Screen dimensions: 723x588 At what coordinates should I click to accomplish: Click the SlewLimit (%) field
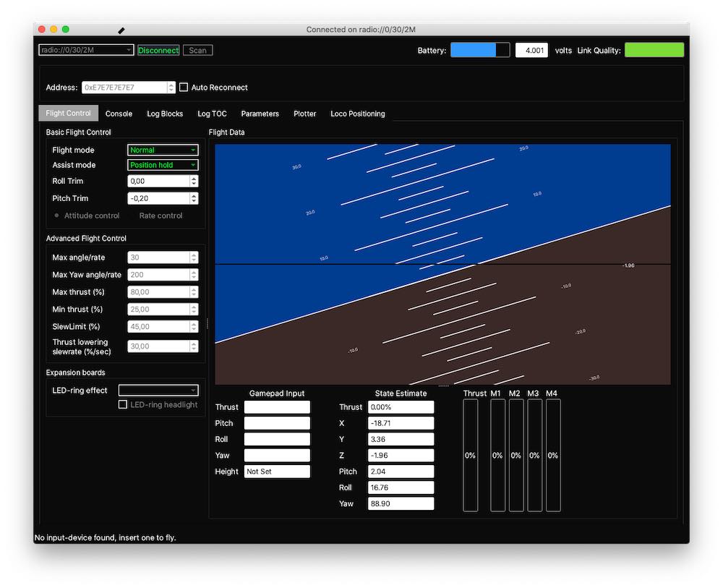[158, 326]
